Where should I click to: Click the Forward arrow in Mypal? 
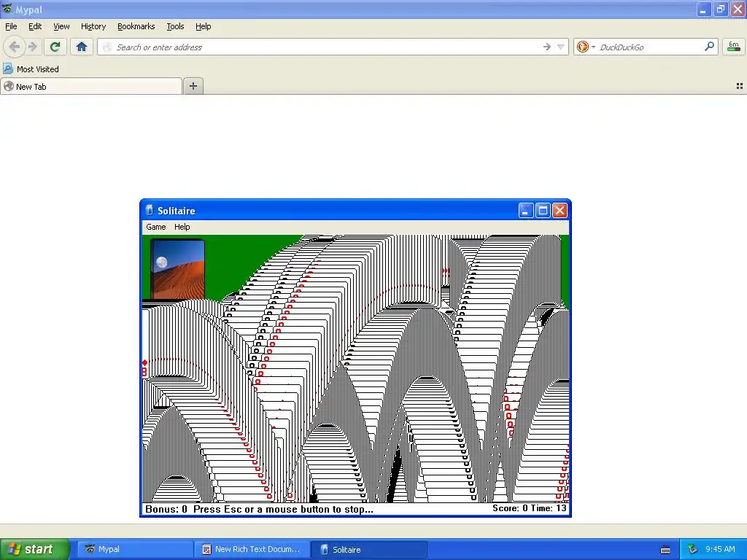[x=32, y=47]
